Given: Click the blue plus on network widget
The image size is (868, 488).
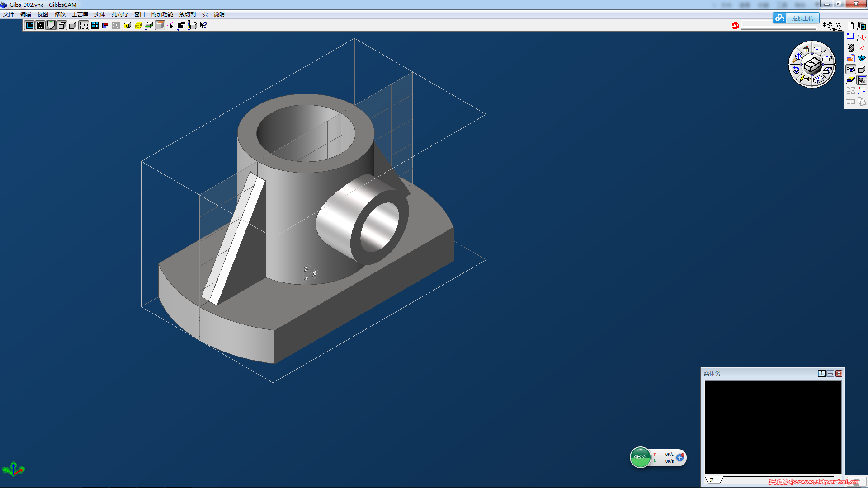Looking at the screenshot, I should point(680,457).
